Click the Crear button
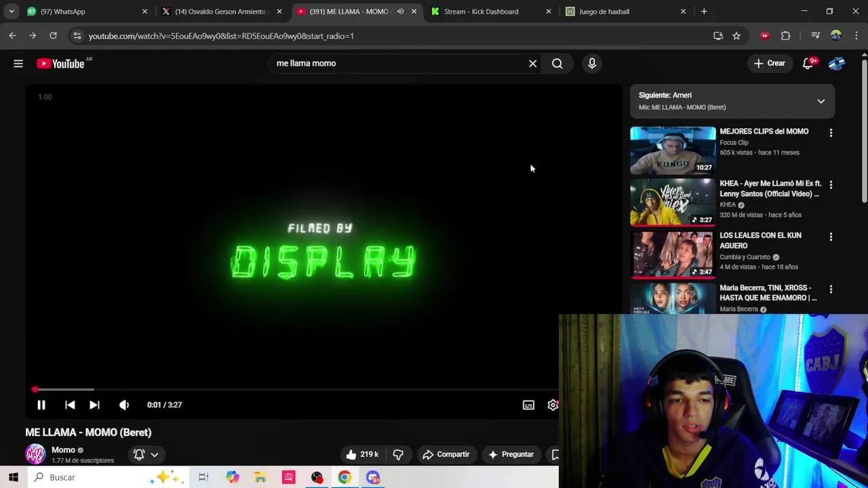The height and width of the screenshot is (488, 868). click(769, 64)
